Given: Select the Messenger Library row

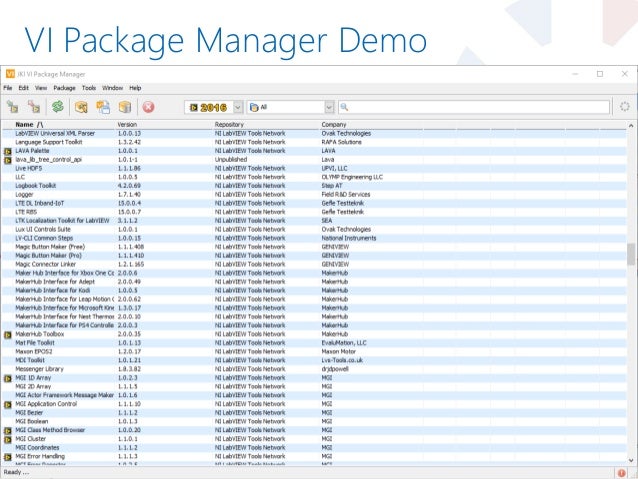Looking at the screenshot, I should (x=314, y=369).
